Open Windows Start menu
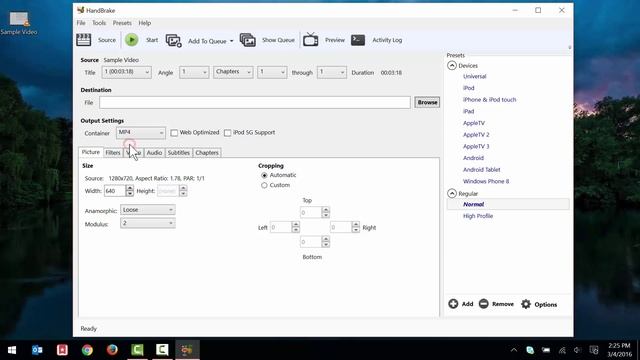The width and height of the screenshot is (640, 360). pos(12,350)
